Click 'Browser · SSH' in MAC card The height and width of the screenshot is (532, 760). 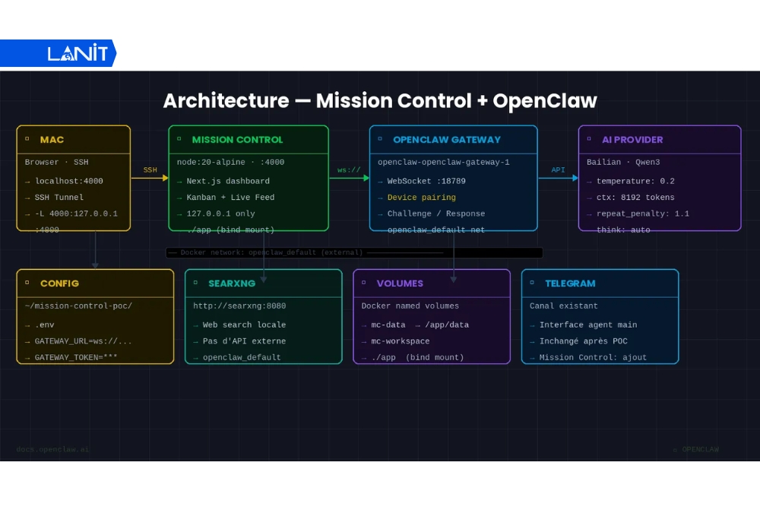(57, 163)
